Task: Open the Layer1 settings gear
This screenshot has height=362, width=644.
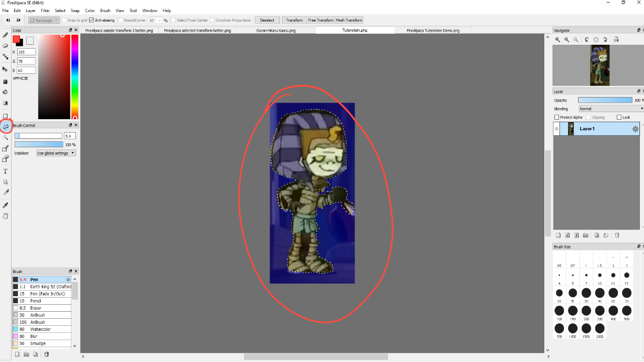Action: coord(635,129)
